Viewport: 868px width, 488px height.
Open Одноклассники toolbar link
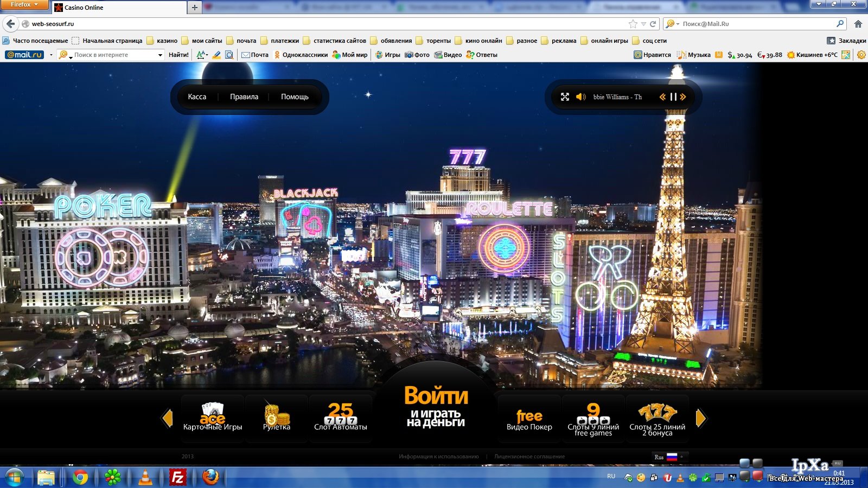point(301,55)
